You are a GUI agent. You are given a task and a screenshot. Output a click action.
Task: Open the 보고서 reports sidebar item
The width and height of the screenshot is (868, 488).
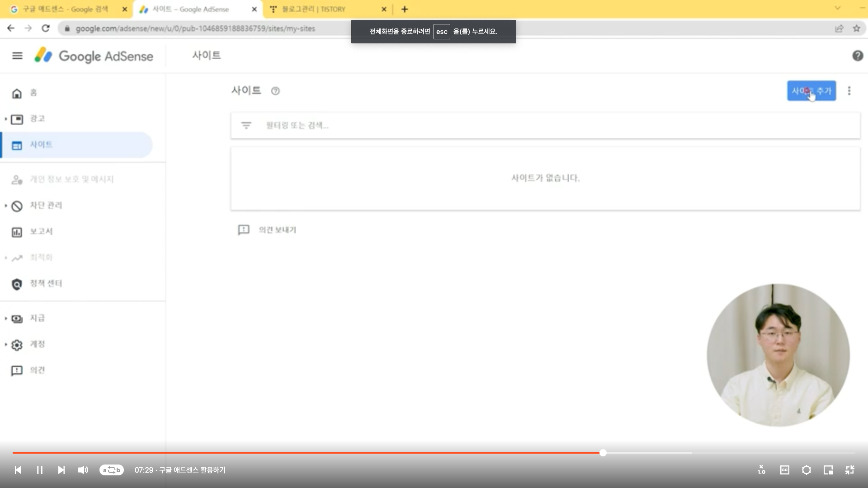pos(41,231)
